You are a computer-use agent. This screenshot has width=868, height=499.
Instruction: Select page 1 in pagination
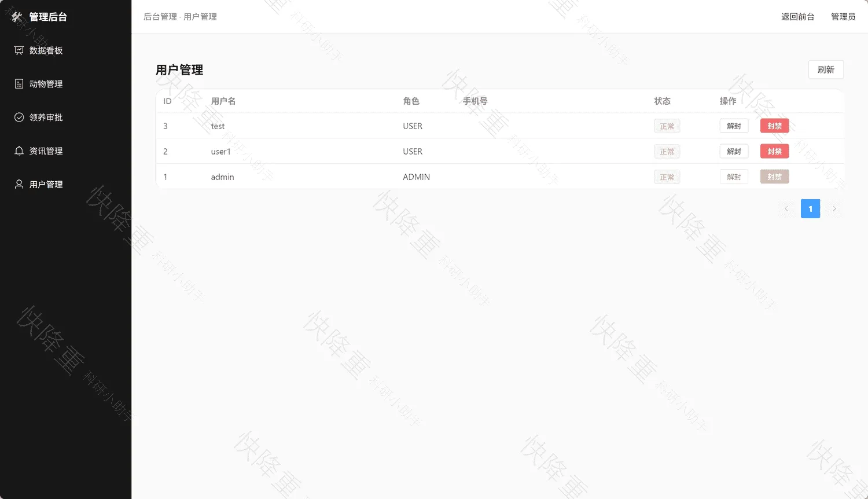click(810, 209)
